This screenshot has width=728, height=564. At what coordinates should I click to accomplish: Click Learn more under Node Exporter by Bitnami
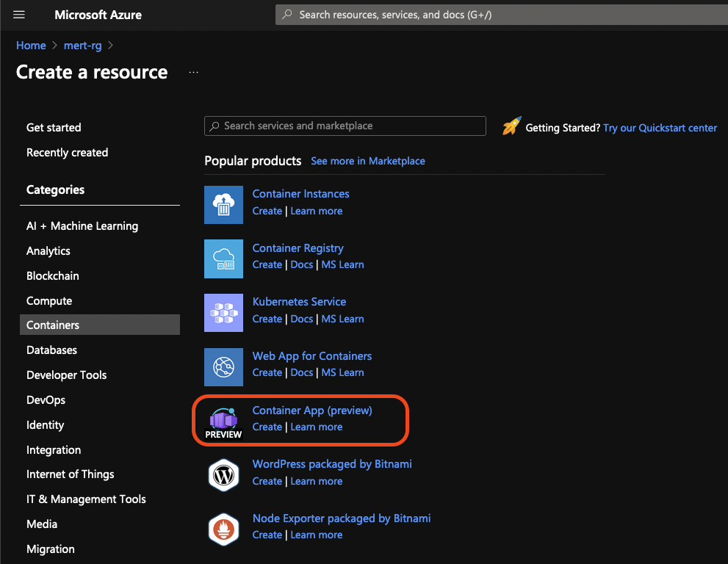pos(316,535)
